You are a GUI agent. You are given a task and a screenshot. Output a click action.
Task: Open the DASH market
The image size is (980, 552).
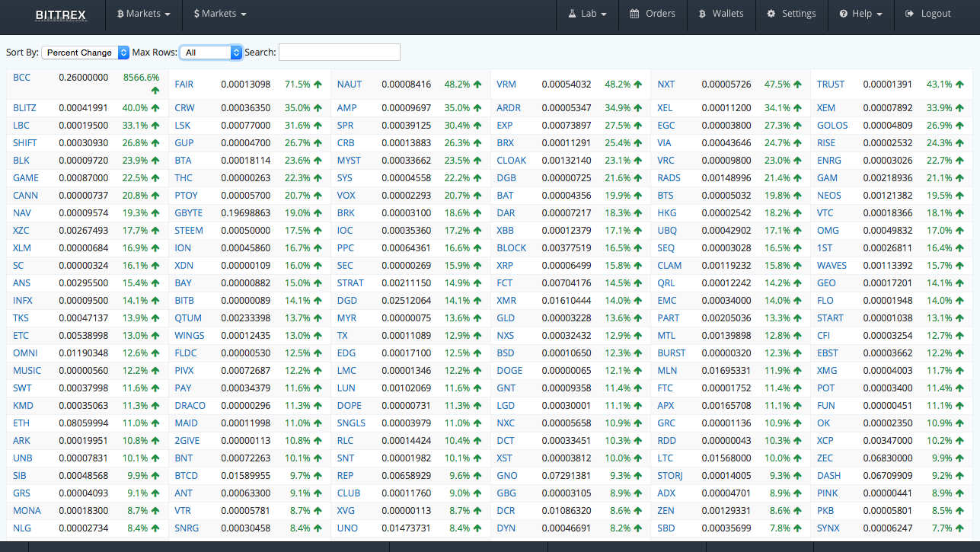pyautogui.click(x=829, y=476)
